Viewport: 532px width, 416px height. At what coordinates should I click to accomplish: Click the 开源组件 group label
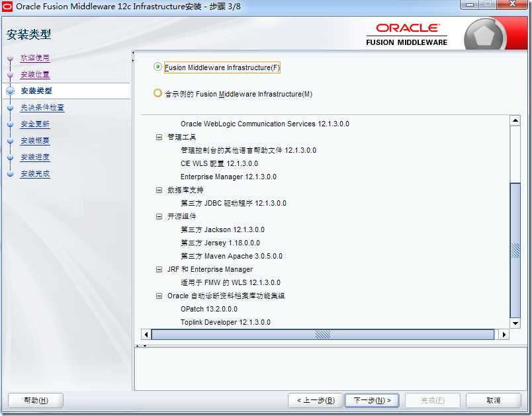click(181, 216)
